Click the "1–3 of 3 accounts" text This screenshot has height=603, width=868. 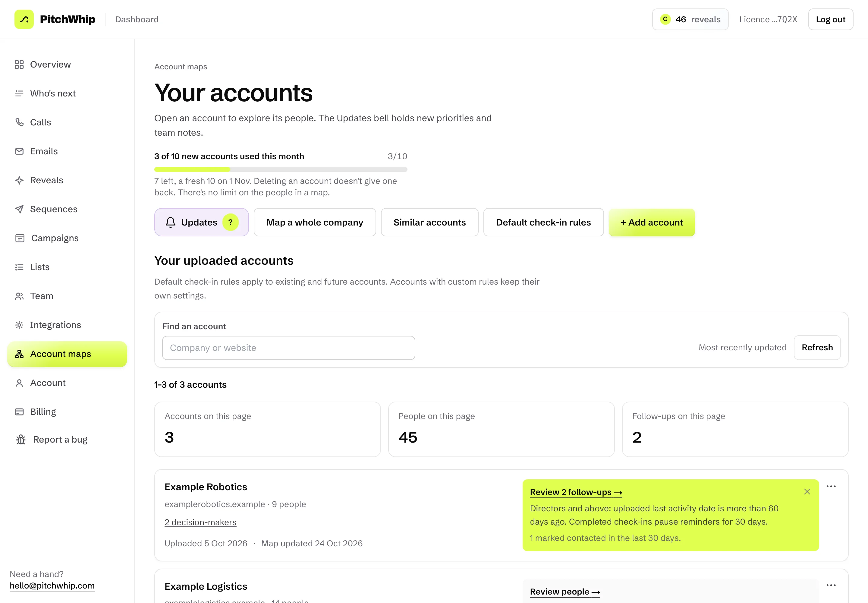coord(190,385)
